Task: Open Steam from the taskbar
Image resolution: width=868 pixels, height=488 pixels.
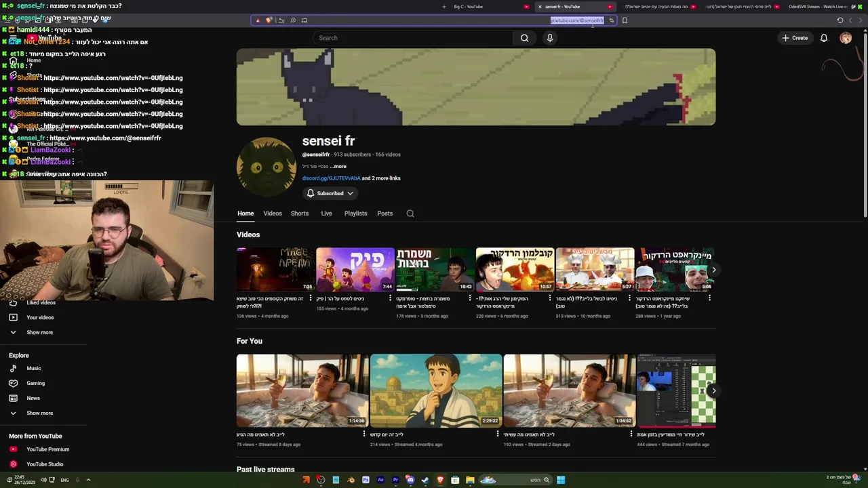Action: [x=425, y=480]
